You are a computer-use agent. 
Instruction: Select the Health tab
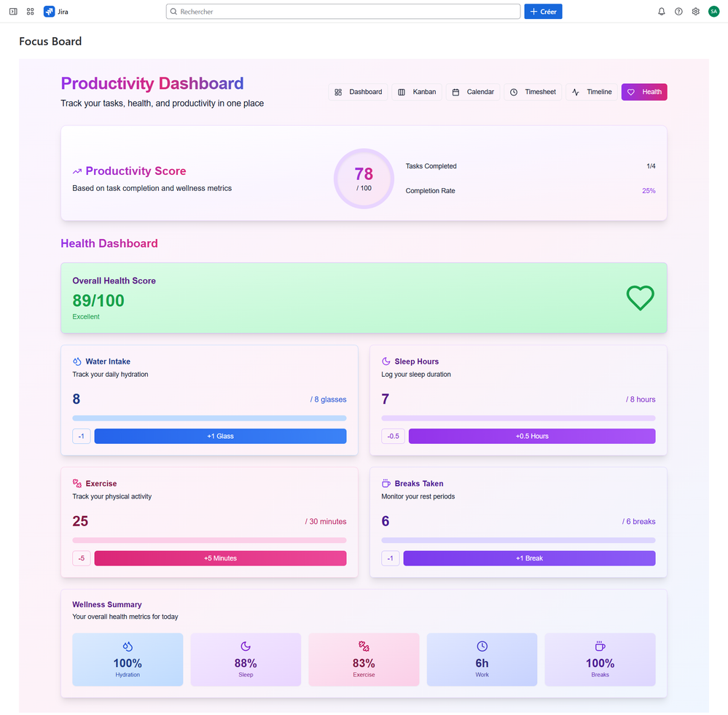pyautogui.click(x=643, y=92)
